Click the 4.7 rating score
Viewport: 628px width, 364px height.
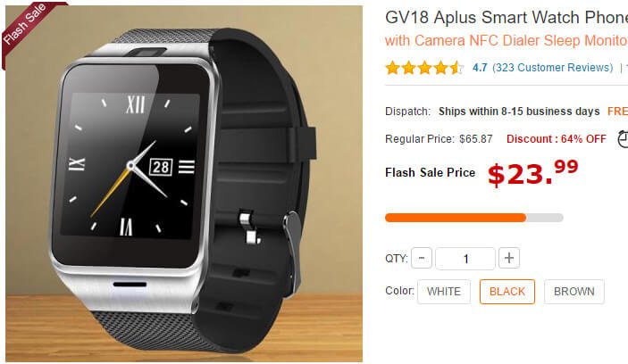click(480, 68)
